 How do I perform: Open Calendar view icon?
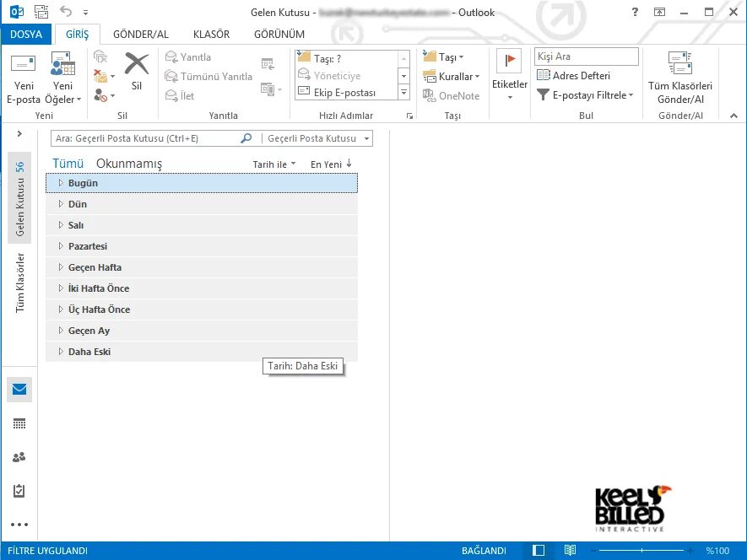[19, 424]
